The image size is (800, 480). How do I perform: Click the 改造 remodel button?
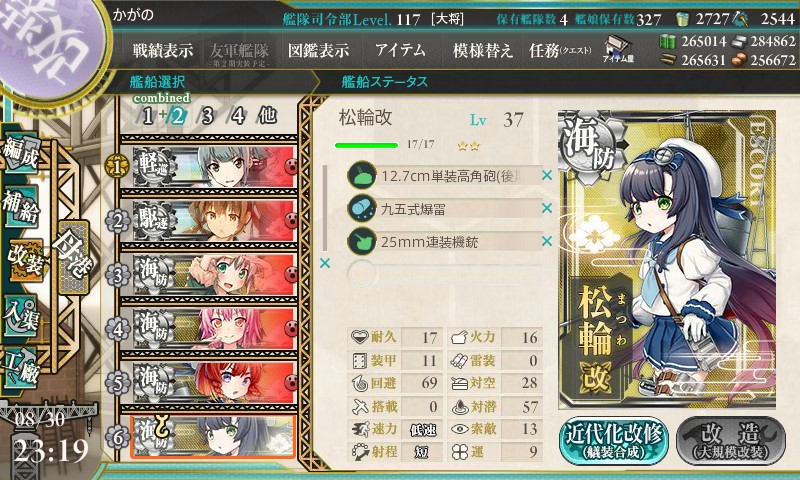click(731, 441)
